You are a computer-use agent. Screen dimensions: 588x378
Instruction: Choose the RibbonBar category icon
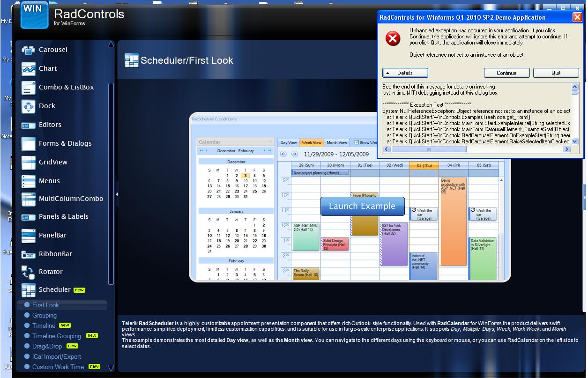(29, 254)
